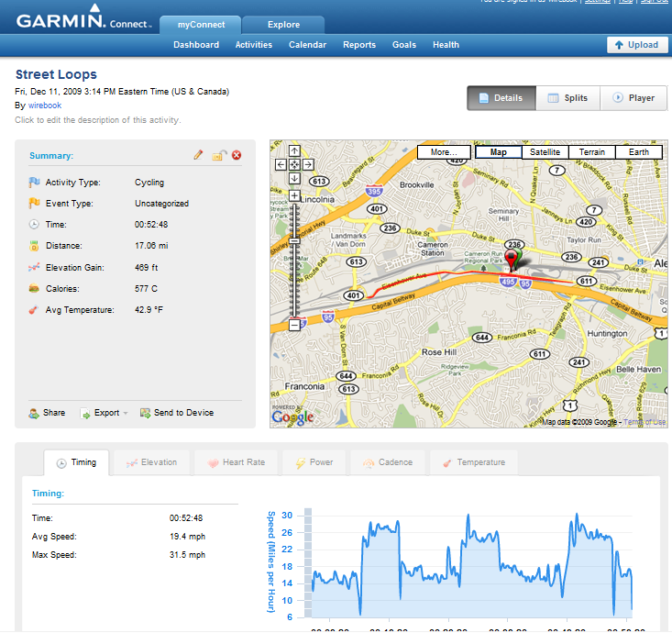Open the wirebook profile link
The width and height of the screenshot is (672, 633).
pyautogui.click(x=45, y=105)
